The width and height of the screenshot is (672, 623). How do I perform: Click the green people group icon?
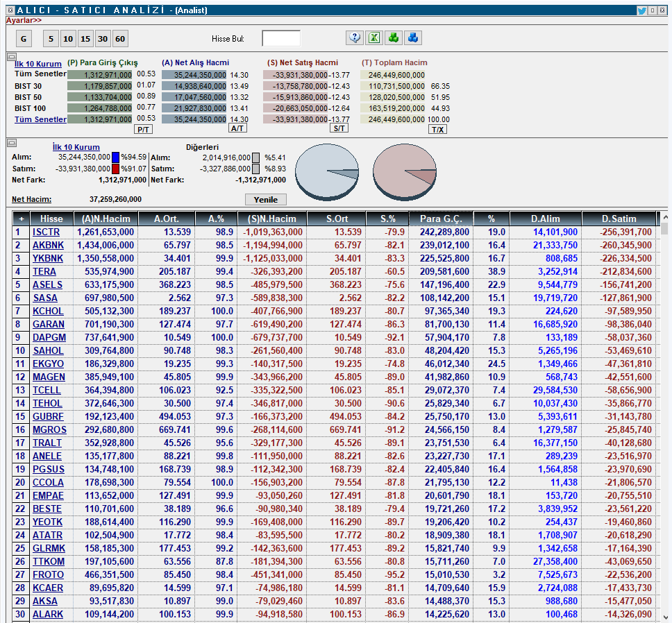coord(394,38)
